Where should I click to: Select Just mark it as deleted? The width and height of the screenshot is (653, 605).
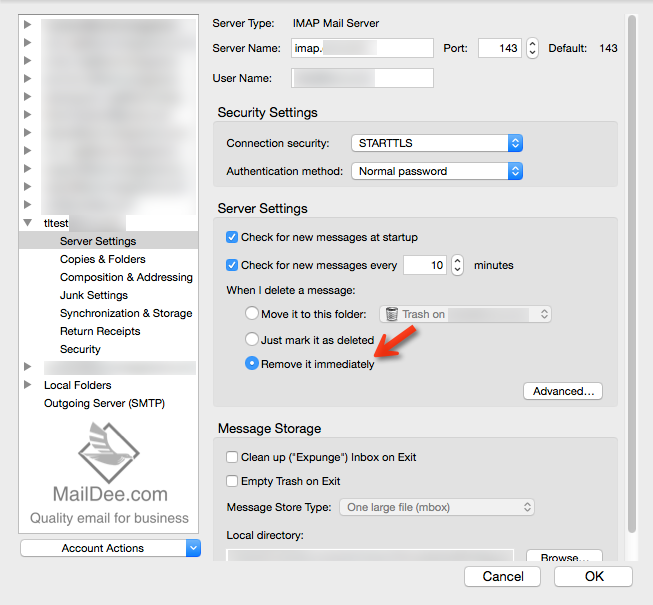point(252,339)
